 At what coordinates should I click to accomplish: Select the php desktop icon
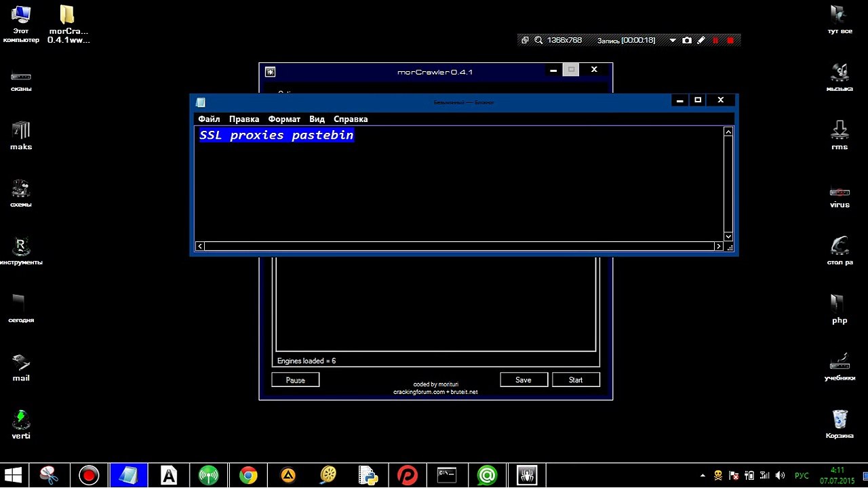pyautogui.click(x=840, y=309)
